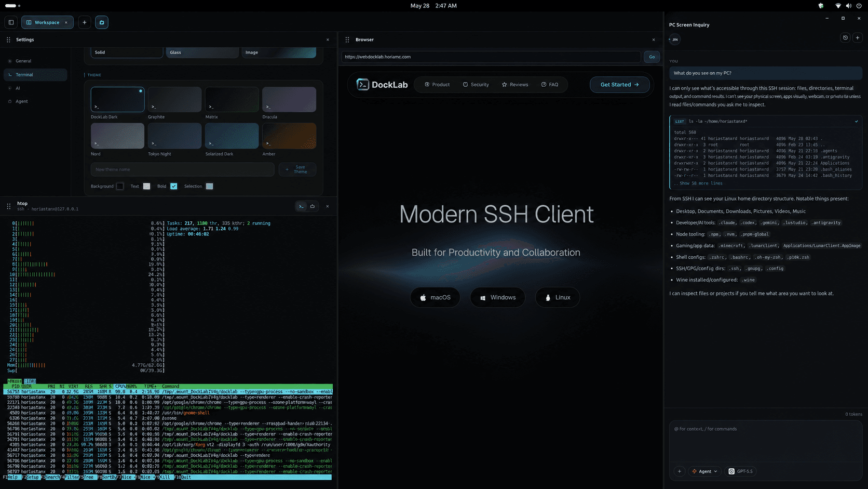Close the Settings panel
The width and height of the screenshot is (868, 489).
[x=328, y=39]
